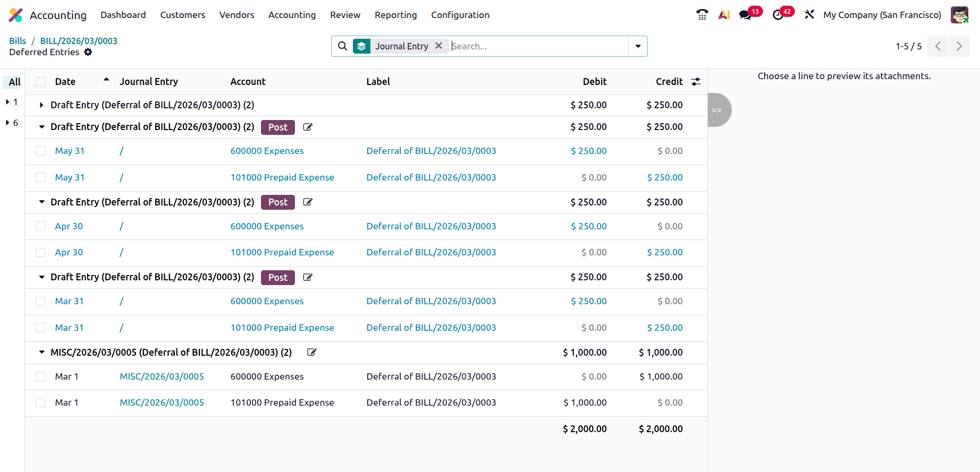The width and height of the screenshot is (980, 472).
Task: Check Apr 30 101000 Prepaid Expense row
Action: (x=40, y=252)
